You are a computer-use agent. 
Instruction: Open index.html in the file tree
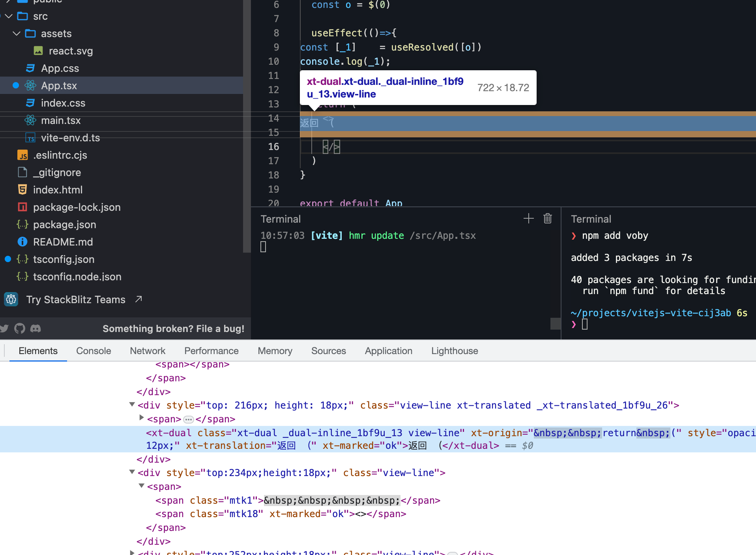tap(58, 190)
